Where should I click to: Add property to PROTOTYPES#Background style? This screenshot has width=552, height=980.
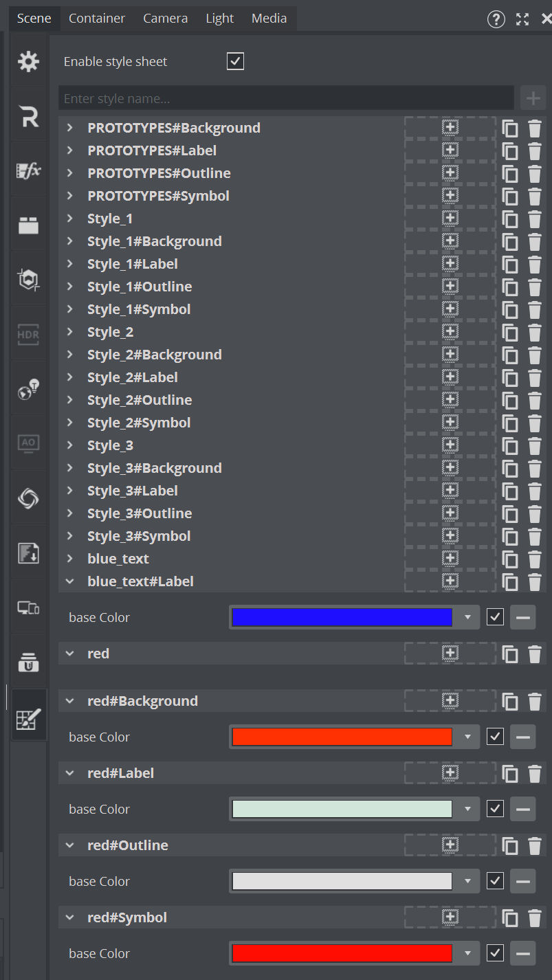click(x=450, y=128)
